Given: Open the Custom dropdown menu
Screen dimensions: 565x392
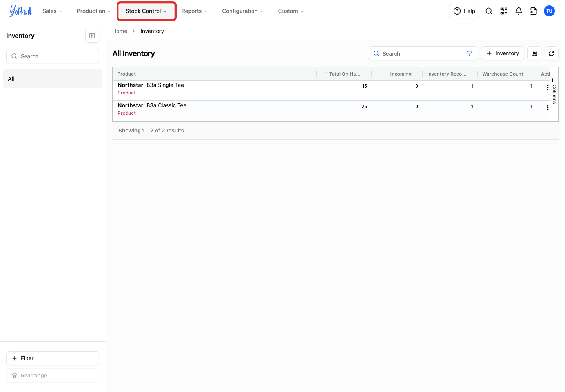Looking at the screenshot, I should 291,11.
